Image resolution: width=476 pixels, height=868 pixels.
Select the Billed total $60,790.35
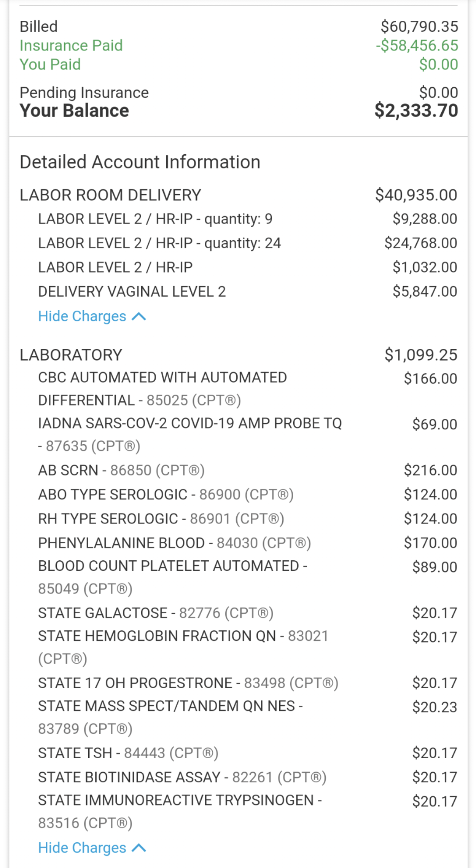coord(419,26)
